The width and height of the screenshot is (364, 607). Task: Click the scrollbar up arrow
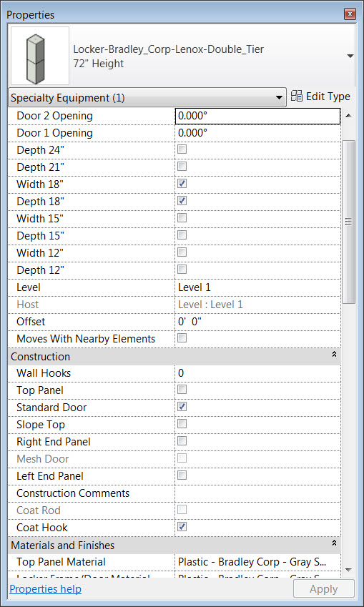(x=348, y=116)
